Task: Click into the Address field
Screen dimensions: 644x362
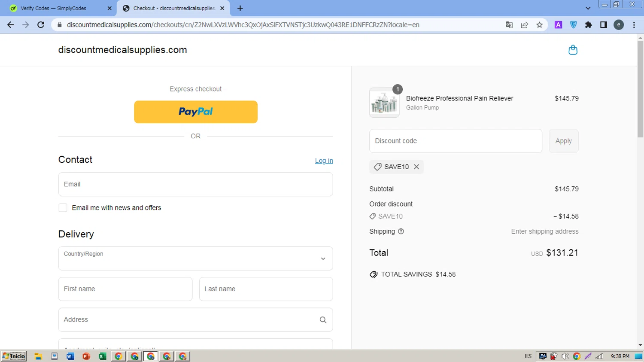Action: pyautogui.click(x=195, y=319)
